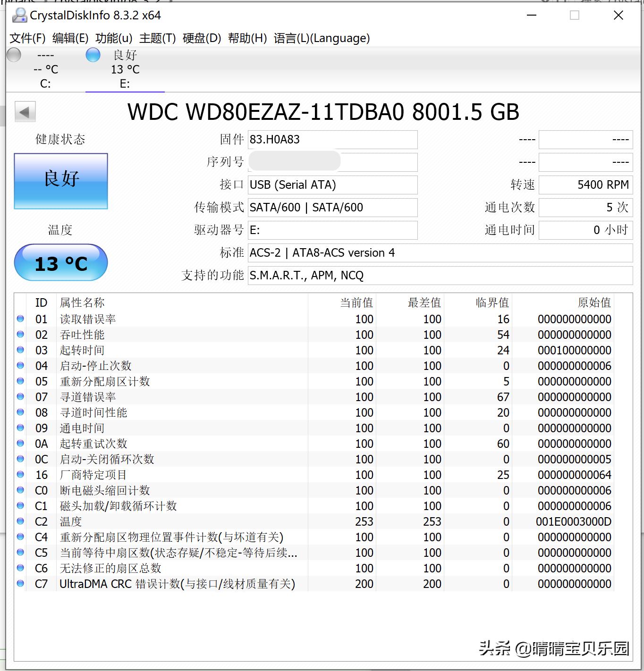Click the blue status dot for 温度 row
The width and height of the screenshot is (644, 671).
[x=20, y=521]
